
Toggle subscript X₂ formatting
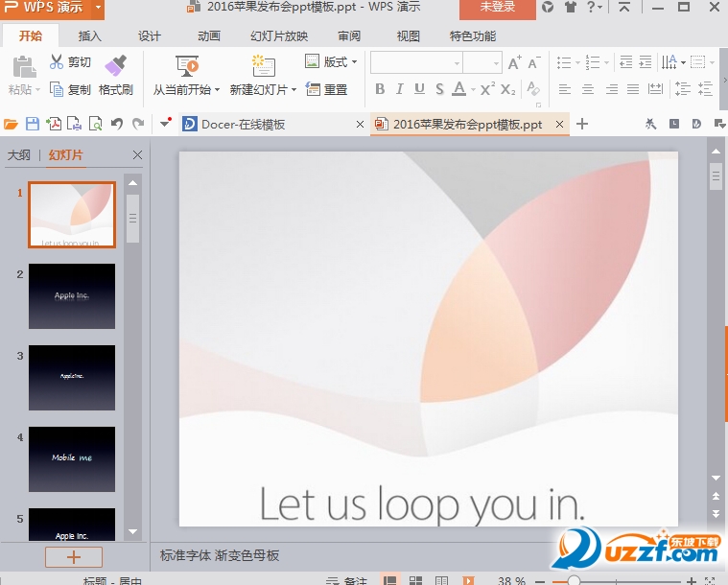point(507,88)
